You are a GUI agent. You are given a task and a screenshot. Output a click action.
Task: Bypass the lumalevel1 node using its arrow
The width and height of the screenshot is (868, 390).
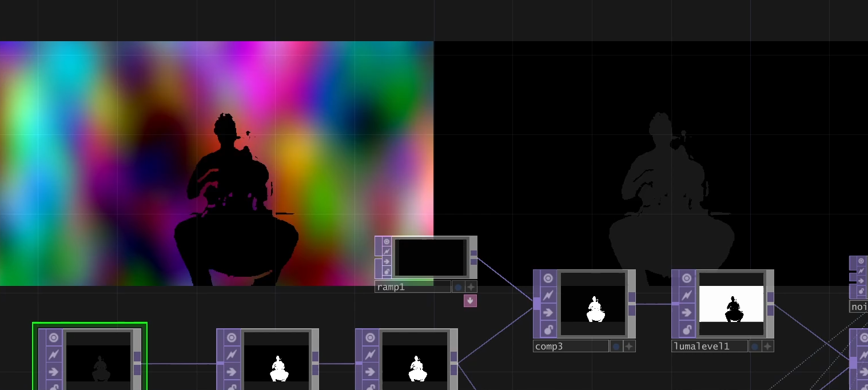(x=687, y=313)
